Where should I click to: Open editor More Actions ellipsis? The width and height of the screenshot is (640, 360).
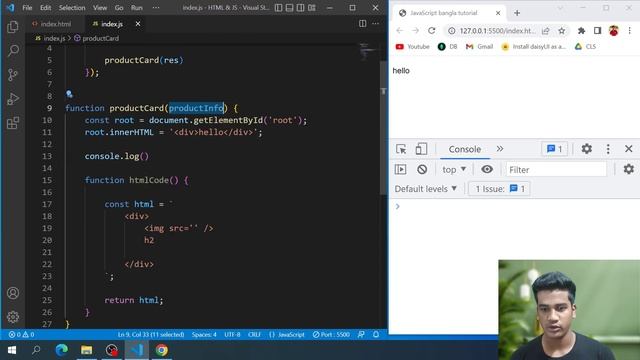(x=376, y=24)
